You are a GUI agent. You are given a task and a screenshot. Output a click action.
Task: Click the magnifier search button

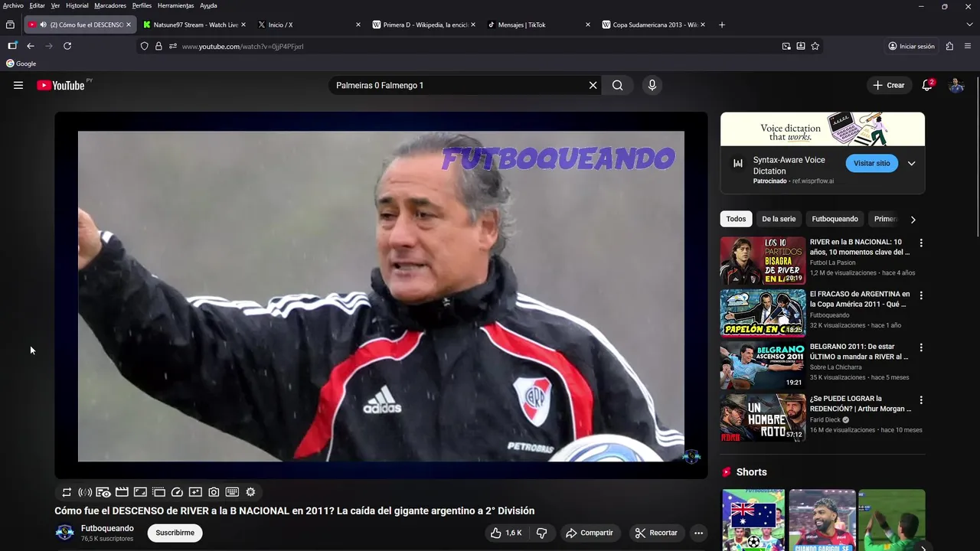tap(617, 85)
